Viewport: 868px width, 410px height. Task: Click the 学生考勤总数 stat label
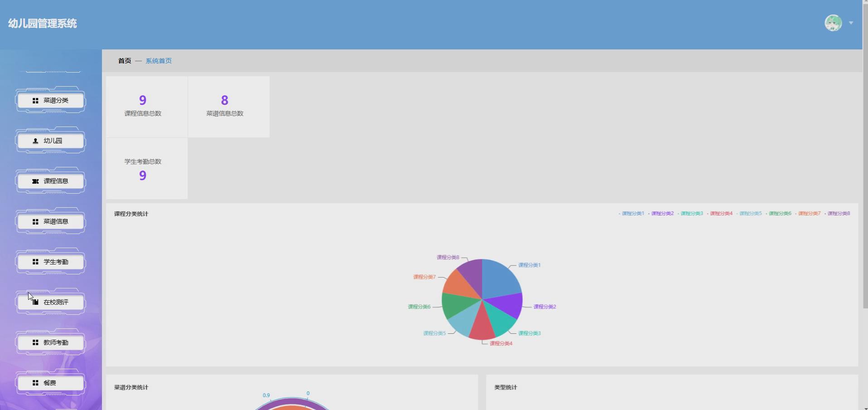(143, 161)
